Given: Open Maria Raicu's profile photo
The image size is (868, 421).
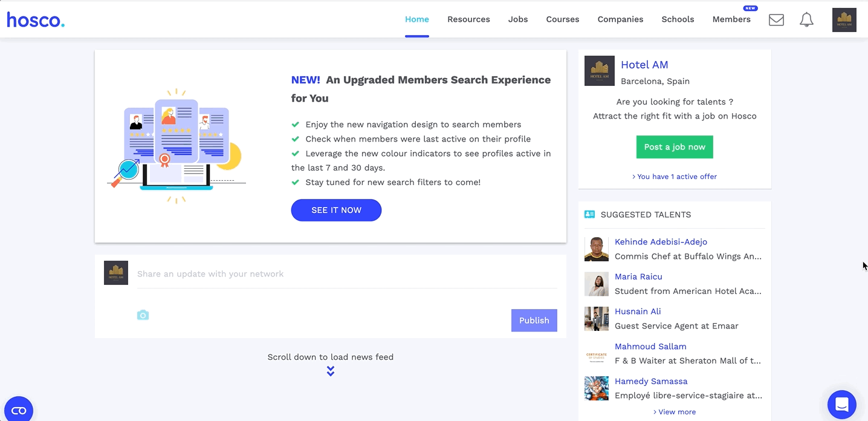Looking at the screenshot, I should pyautogui.click(x=597, y=284).
